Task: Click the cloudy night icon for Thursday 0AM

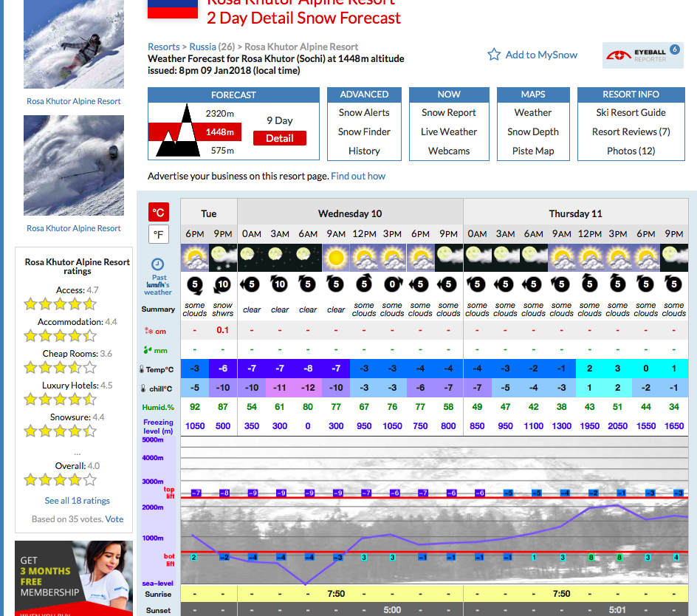Action: (x=477, y=258)
